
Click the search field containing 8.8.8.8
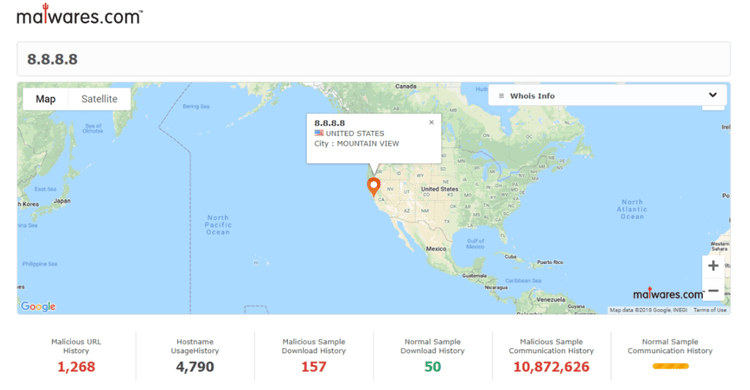click(x=374, y=59)
